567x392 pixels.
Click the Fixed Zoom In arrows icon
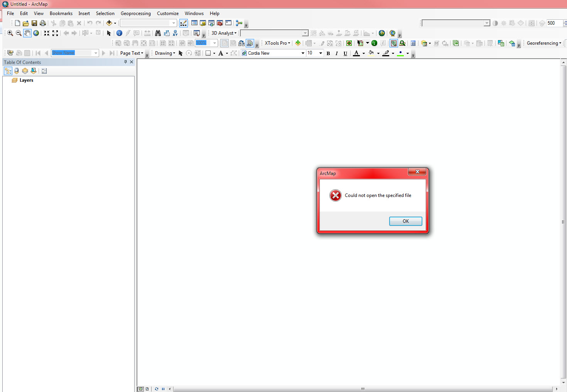(47, 33)
